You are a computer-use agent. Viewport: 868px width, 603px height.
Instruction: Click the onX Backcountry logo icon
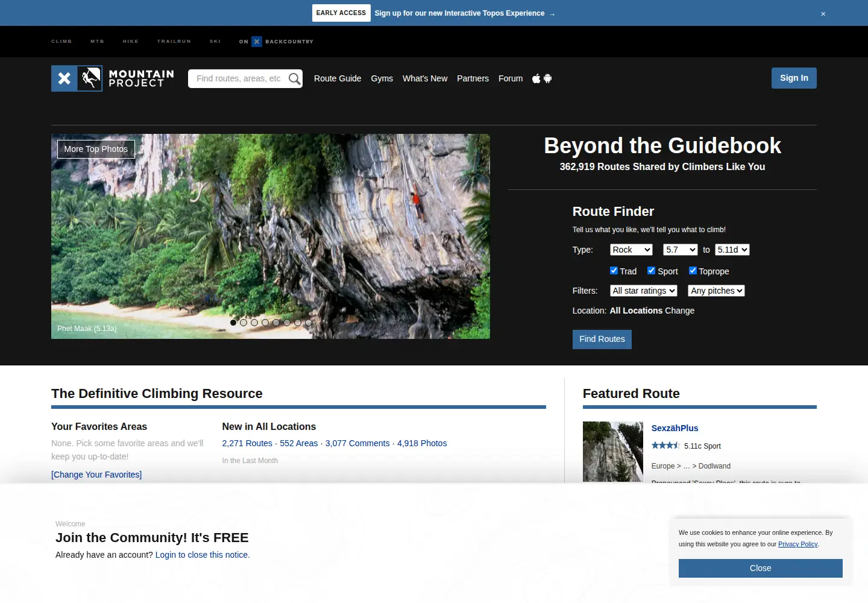(257, 42)
